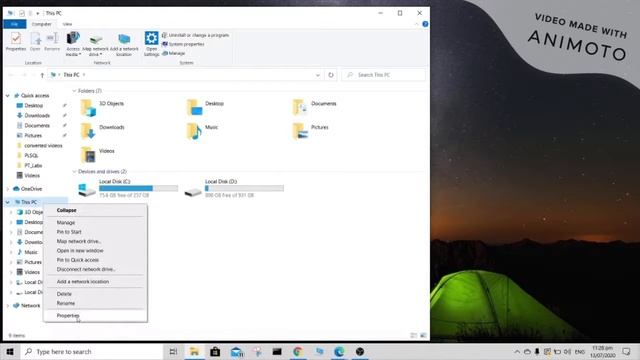The image size is (640, 360).
Task: Select PLSQL folder in Quick access
Action: pyautogui.click(x=27, y=156)
